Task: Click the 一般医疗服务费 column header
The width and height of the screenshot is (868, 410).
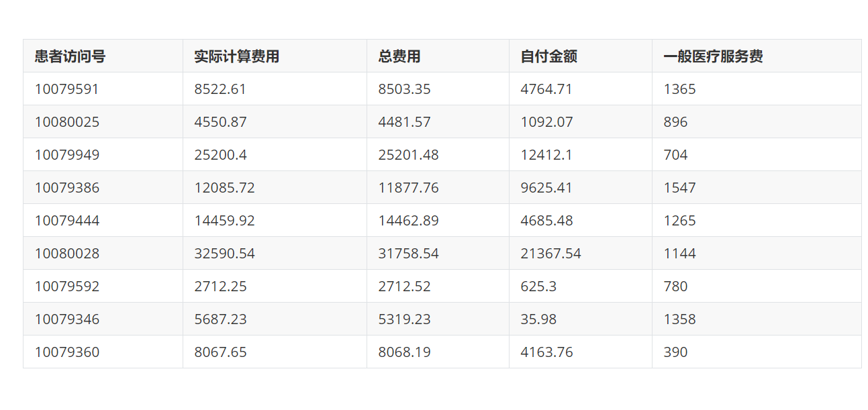Action: (x=713, y=56)
